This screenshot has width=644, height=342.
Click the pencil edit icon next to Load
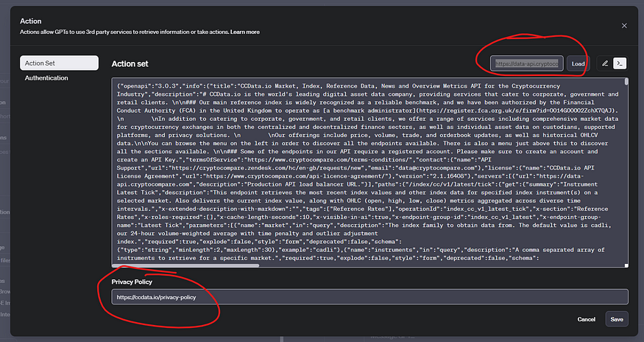[604, 63]
